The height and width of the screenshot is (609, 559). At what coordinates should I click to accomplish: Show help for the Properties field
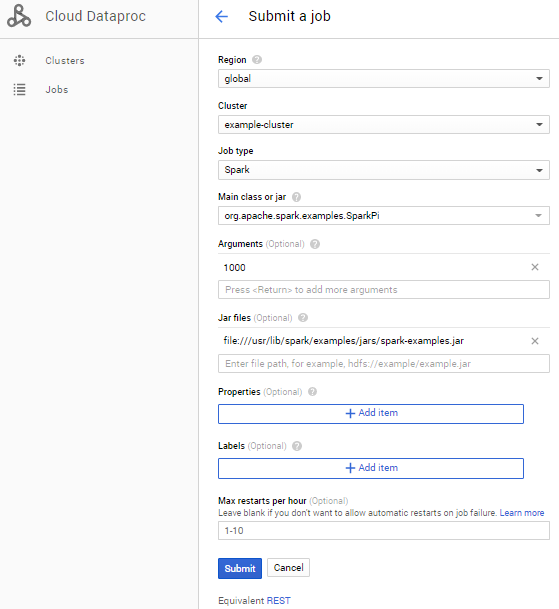(312, 392)
